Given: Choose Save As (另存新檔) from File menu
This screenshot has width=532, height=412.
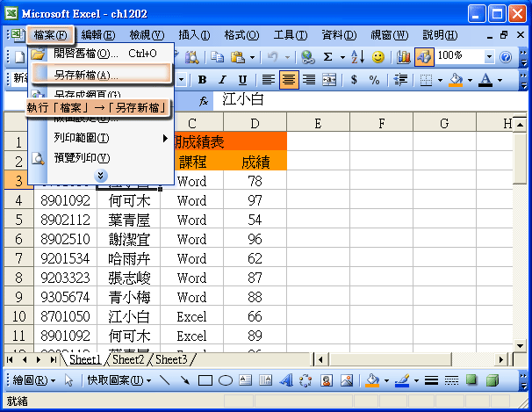Looking at the screenshot, I should 85,76.
